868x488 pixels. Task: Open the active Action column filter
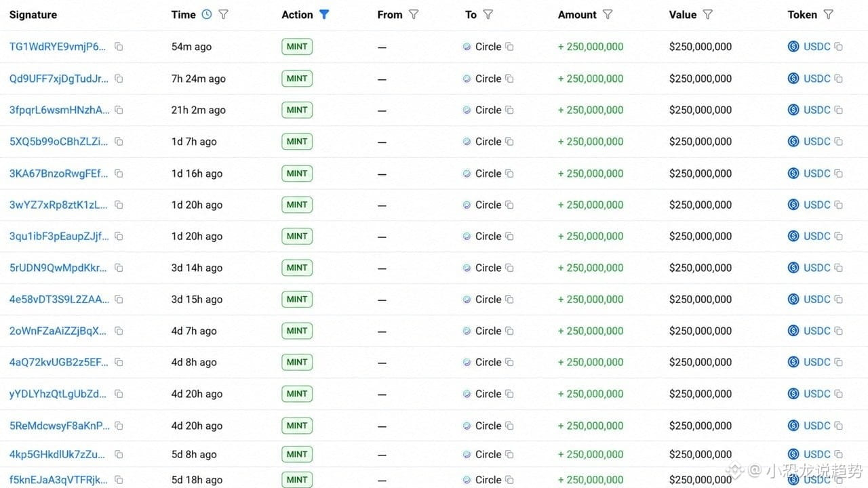pos(324,14)
